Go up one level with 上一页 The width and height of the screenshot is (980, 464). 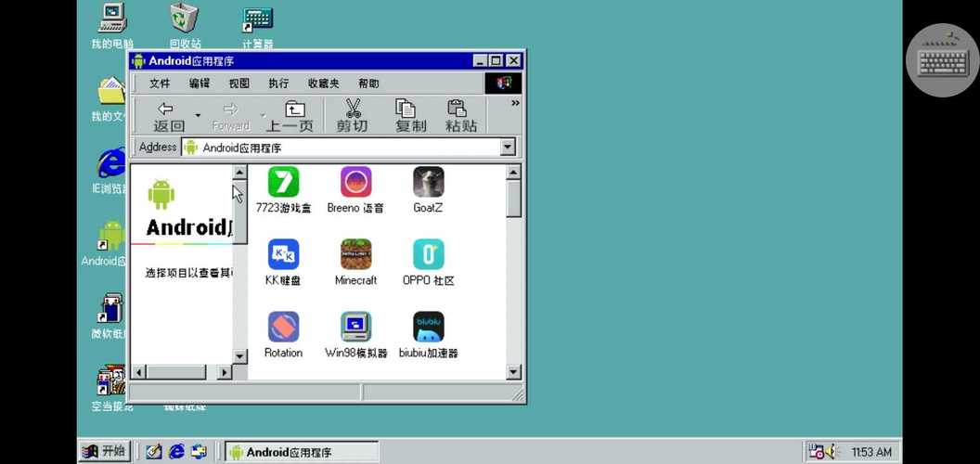coord(290,116)
